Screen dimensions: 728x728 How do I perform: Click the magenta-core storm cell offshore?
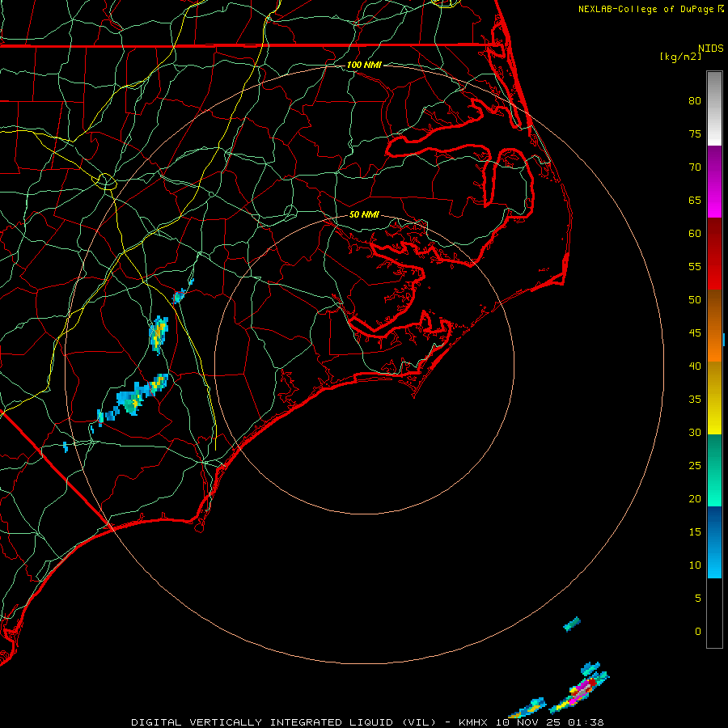coord(579,691)
